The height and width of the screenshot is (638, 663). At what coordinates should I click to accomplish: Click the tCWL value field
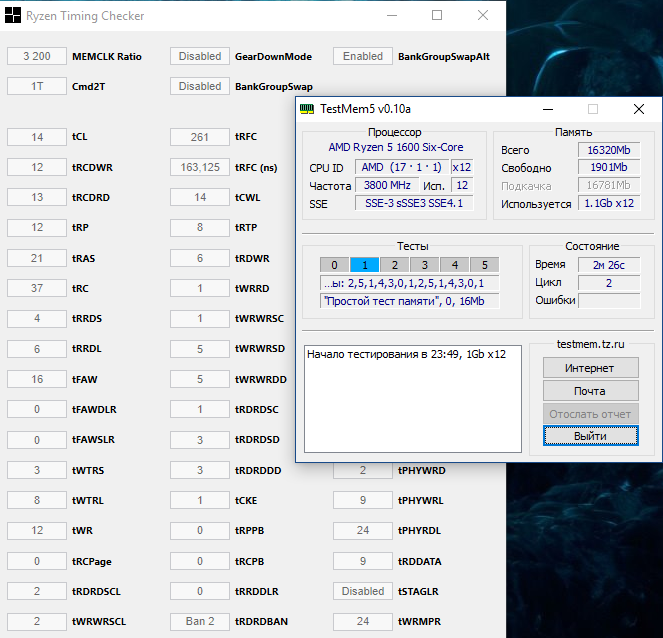pyautogui.click(x=200, y=197)
